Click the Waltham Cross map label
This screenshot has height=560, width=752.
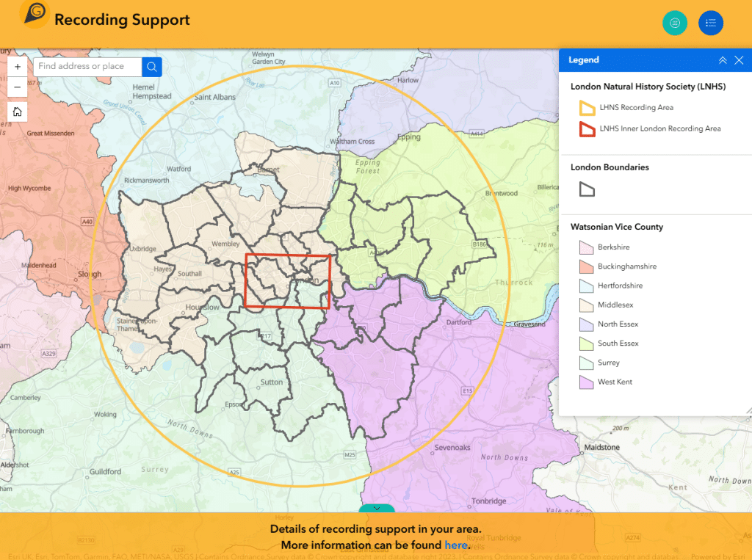[352, 142]
